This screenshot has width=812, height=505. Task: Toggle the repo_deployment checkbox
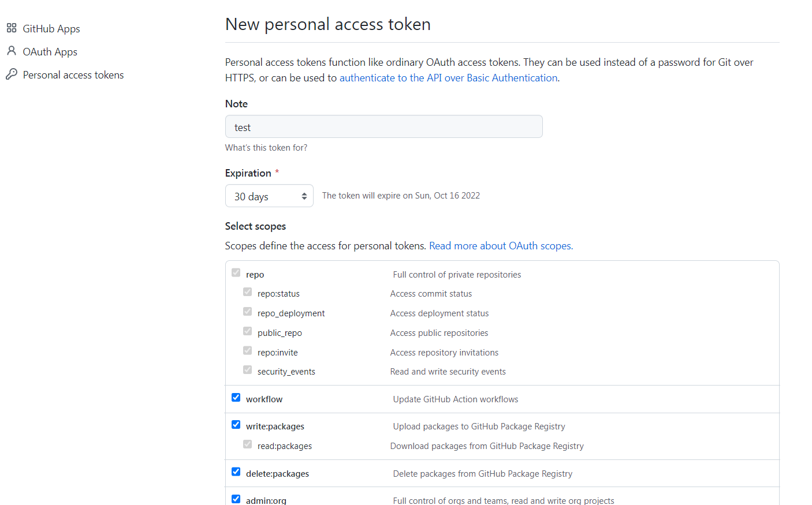coord(248,312)
